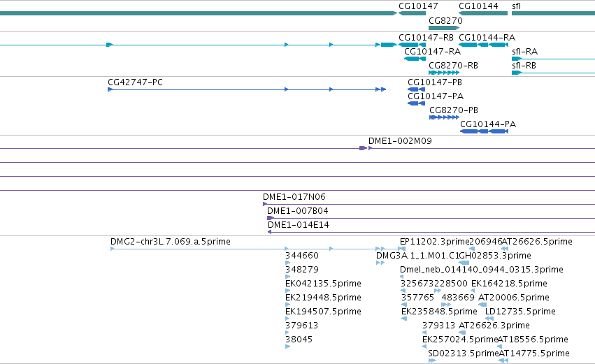Open the CG8270 gene feature
This screenshot has height=364, width=595.
[x=443, y=28]
